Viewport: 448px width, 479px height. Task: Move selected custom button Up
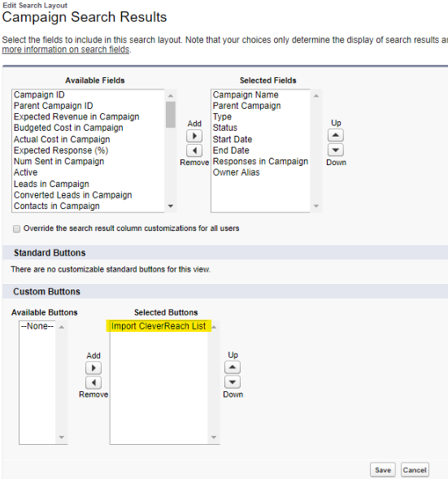tap(233, 368)
